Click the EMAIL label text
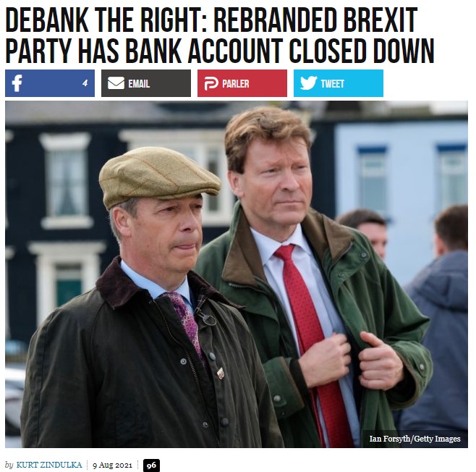 [x=139, y=83]
